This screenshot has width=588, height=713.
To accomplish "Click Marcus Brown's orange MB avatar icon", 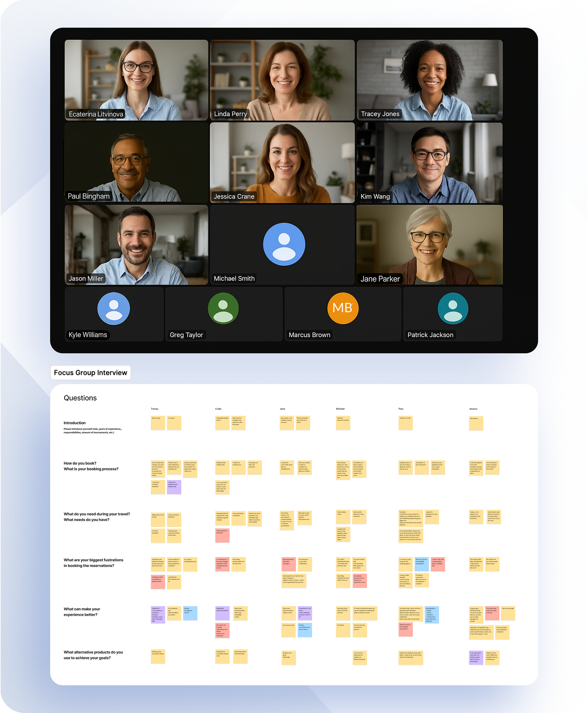I will (342, 308).
